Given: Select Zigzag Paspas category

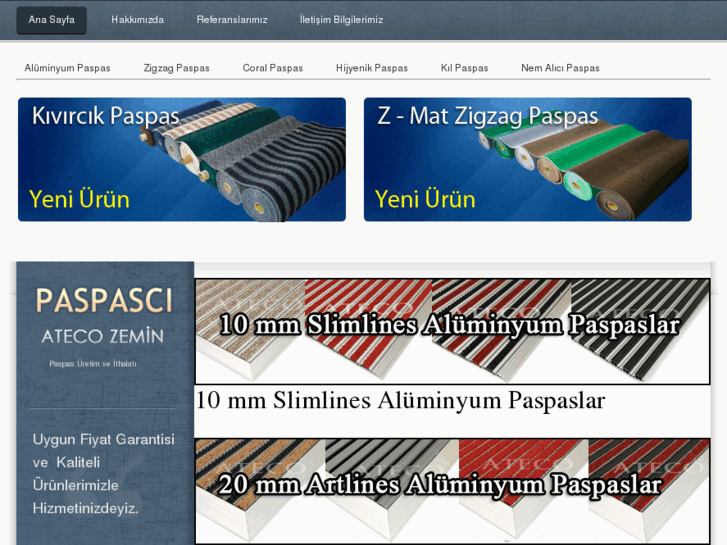Looking at the screenshot, I should 176,68.
